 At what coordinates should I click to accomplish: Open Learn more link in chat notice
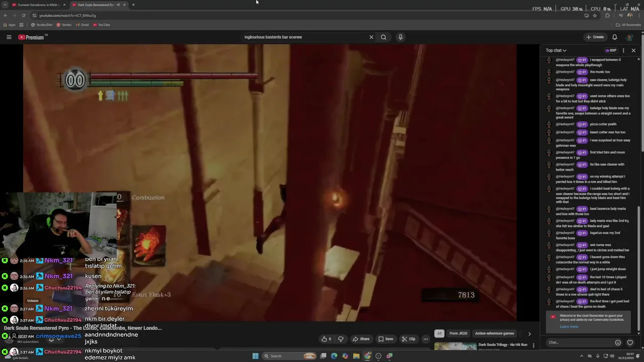569,327
